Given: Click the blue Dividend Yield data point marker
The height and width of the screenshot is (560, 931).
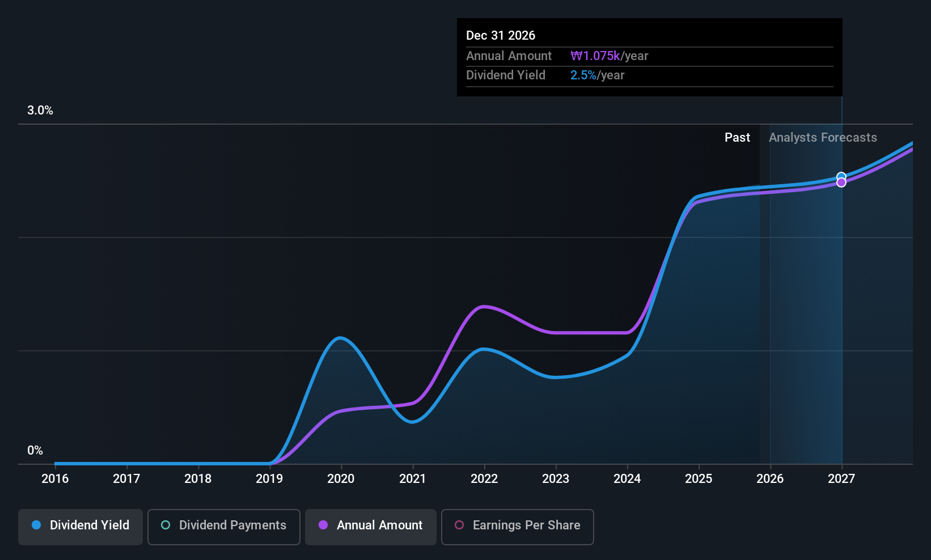Looking at the screenshot, I should pyautogui.click(x=841, y=177).
